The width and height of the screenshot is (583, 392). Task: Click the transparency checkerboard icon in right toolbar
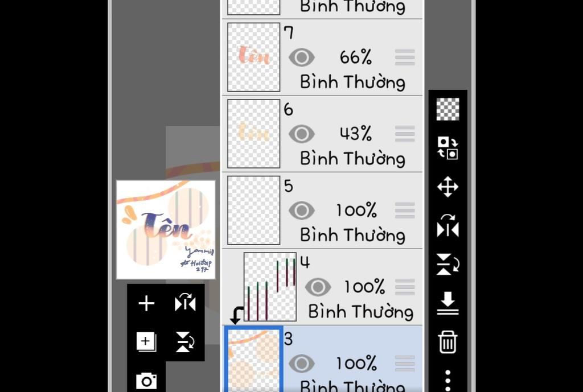coord(447,109)
